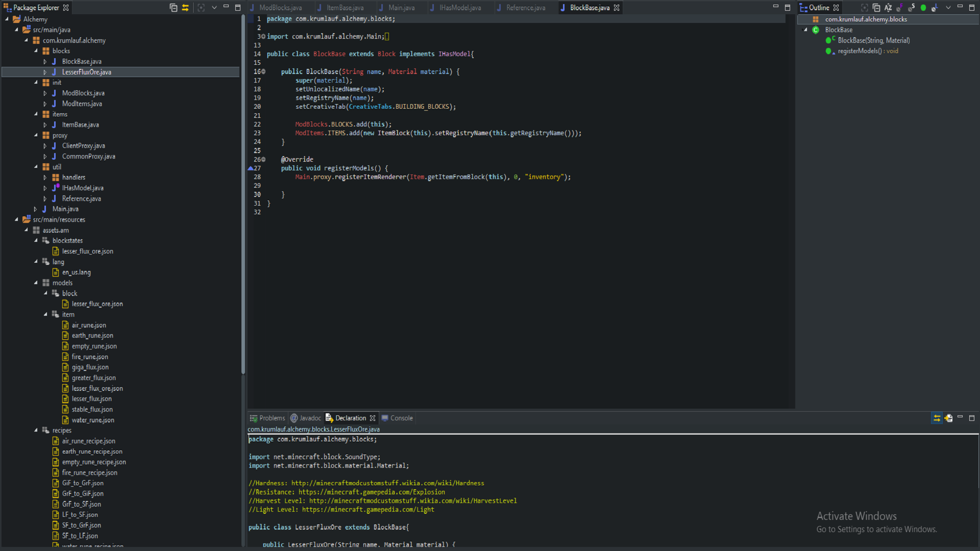This screenshot has width=980, height=551.
Task: Toggle Link with Editor in Package Explorer
Action: point(185,8)
